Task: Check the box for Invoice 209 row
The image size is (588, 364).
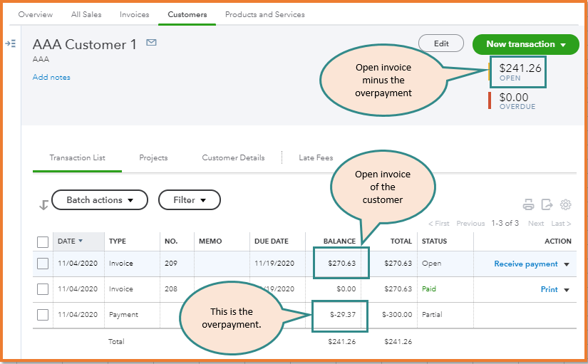Action: click(x=43, y=264)
